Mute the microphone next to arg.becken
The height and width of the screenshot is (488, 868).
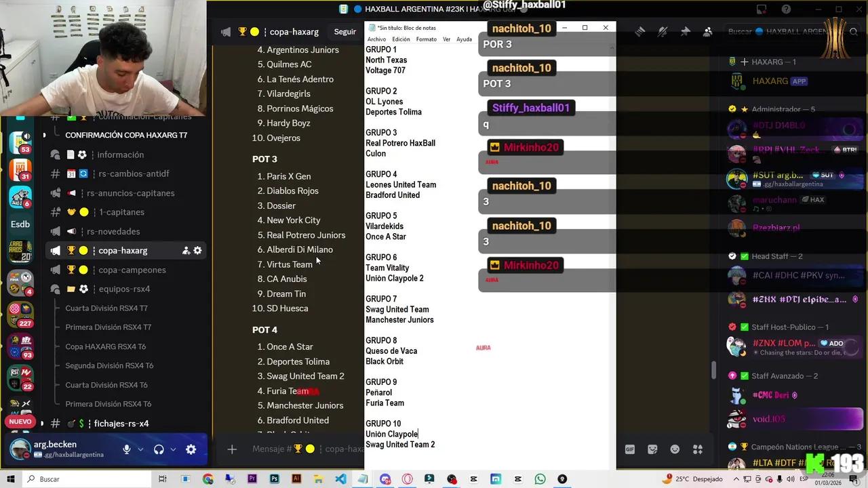(127, 449)
